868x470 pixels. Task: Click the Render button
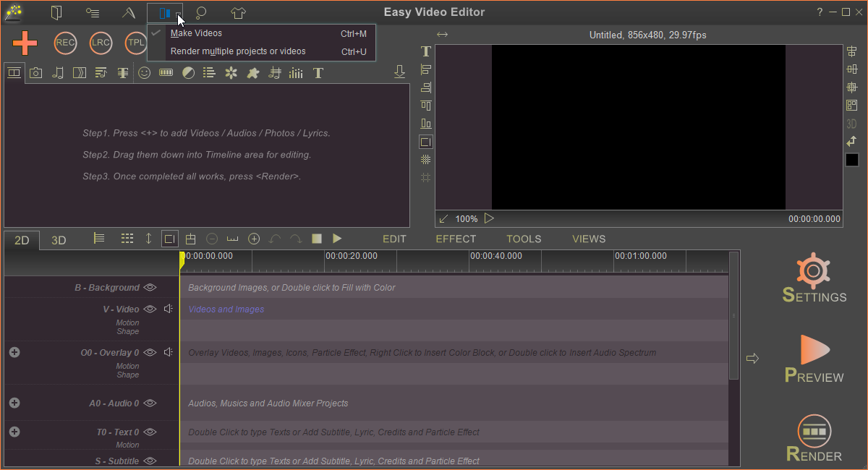coord(814,438)
